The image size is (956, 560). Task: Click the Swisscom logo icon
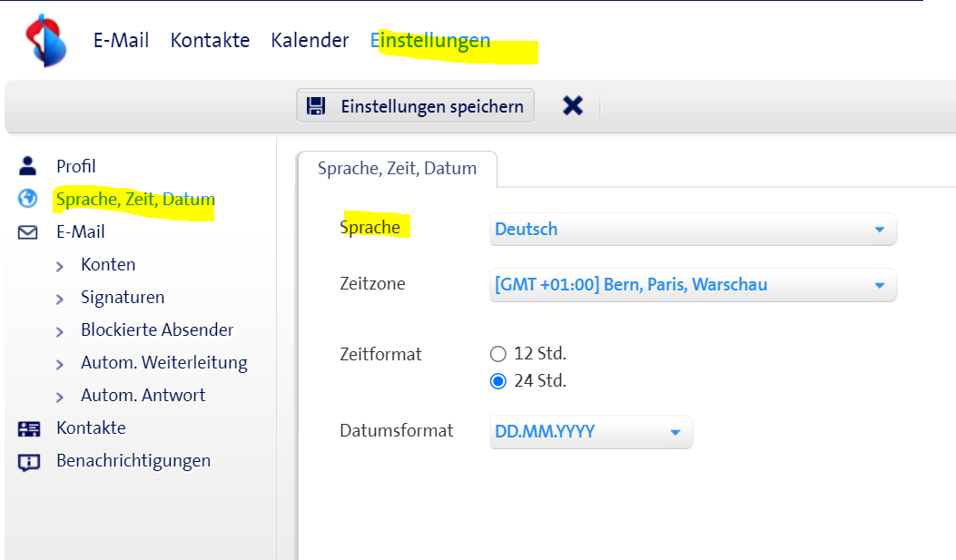46,41
